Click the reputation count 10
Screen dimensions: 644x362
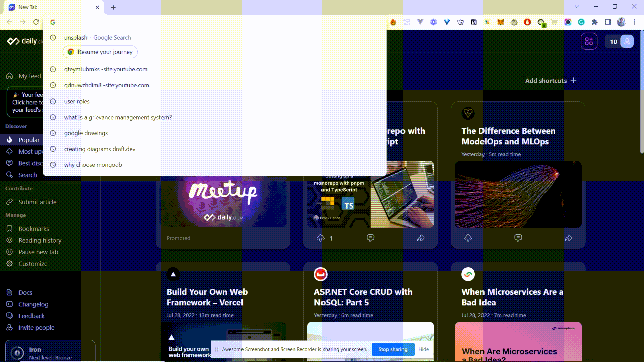point(613,42)
